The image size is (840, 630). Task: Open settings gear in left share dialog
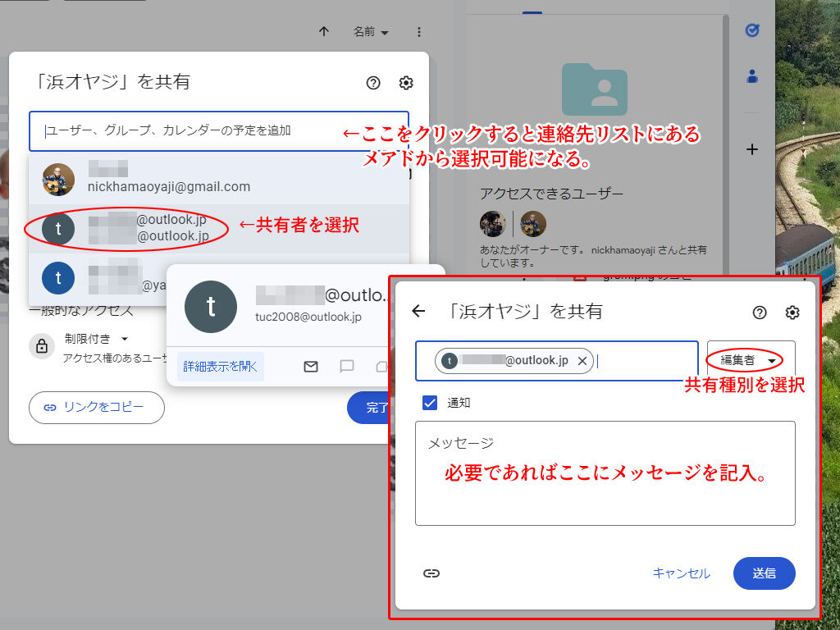click(x=406, y=83)
